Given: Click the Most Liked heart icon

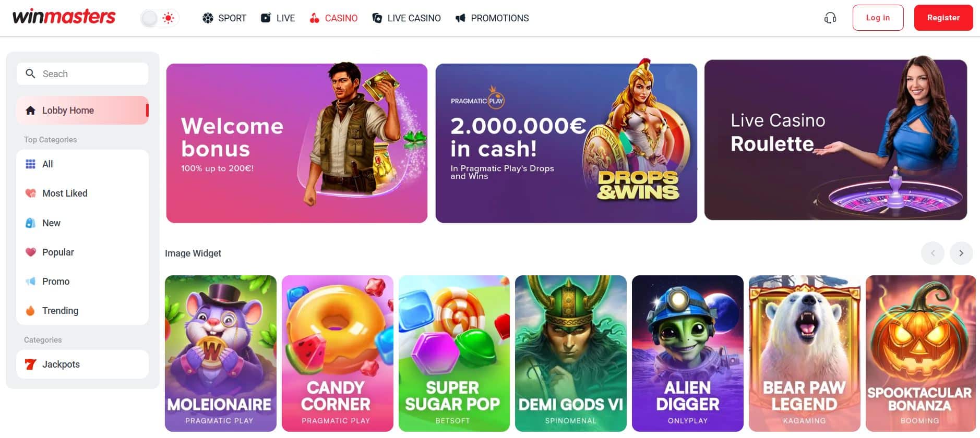Looking at the screenshot, I should [x=31, y=193].
